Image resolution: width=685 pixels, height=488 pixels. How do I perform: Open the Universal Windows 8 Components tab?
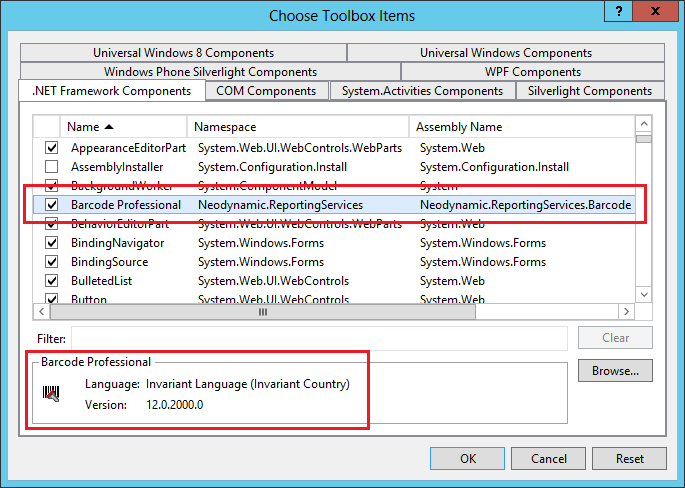[183, 53]
